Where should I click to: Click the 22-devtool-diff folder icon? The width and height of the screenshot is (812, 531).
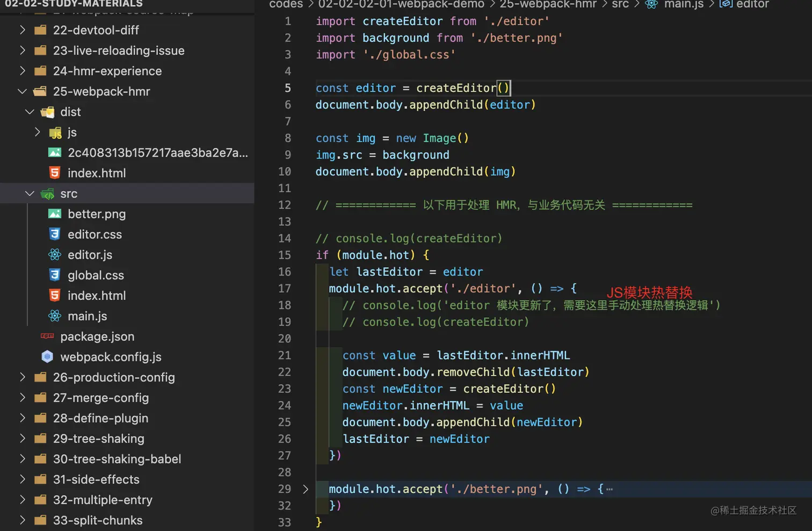[x=40, y=30]
